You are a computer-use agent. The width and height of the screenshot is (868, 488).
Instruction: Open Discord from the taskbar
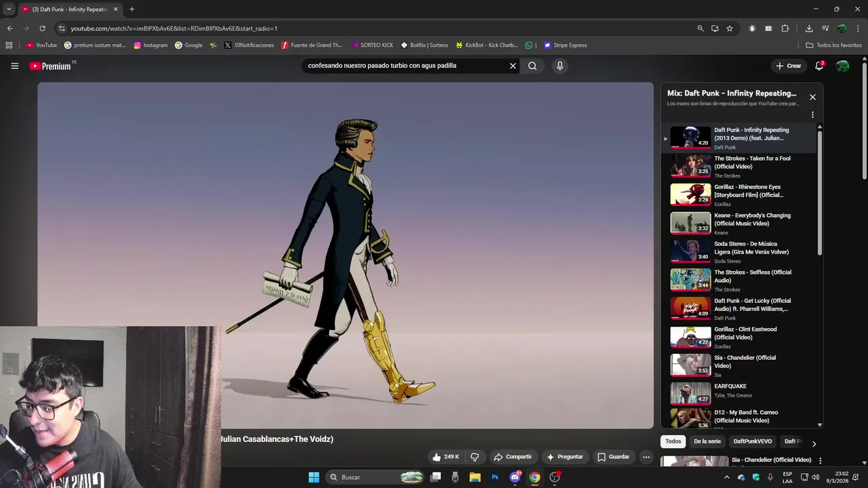[x=515, y=477]
